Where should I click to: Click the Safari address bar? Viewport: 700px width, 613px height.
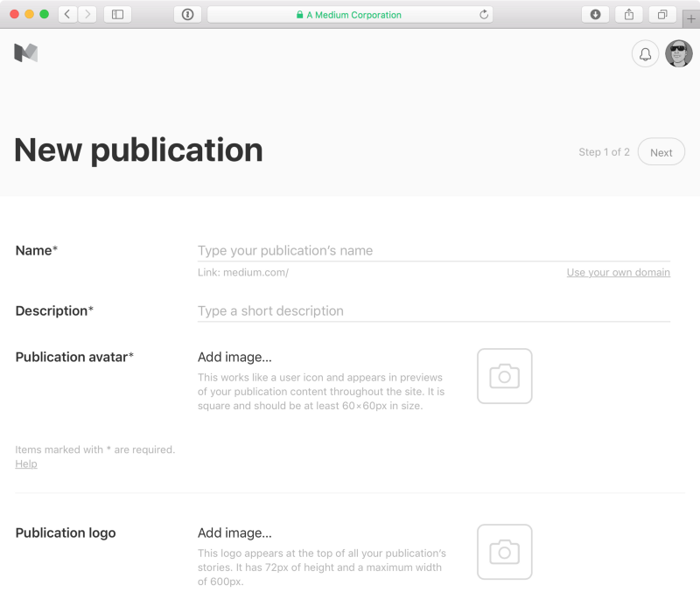[348, 15]
